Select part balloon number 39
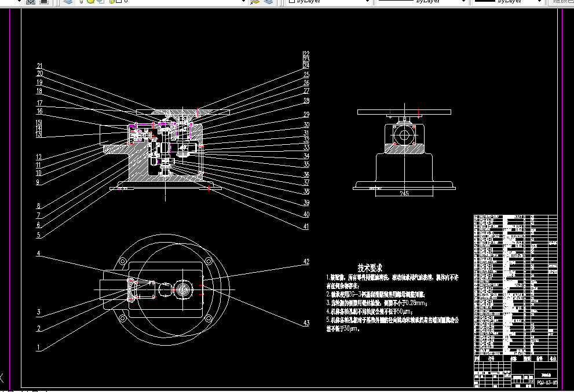This screenshot has width=574, height=392. coord(306,203)
